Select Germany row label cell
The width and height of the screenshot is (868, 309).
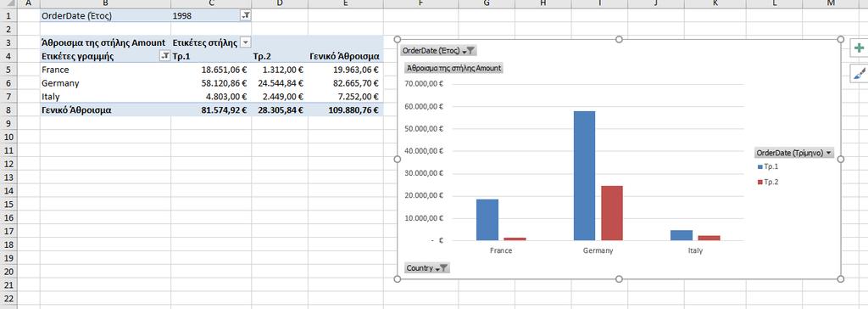[x=105, y=83]
